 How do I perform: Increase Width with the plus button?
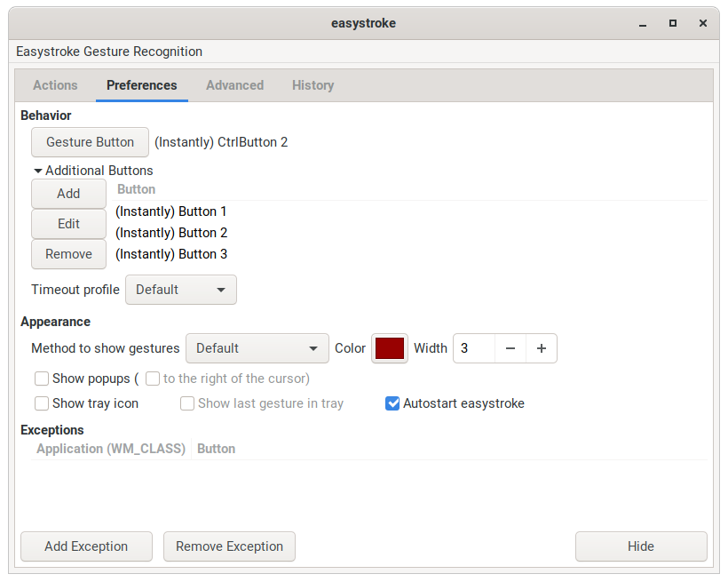click(x=542, y=348)
